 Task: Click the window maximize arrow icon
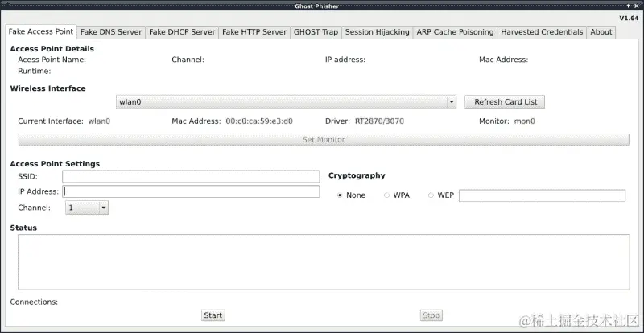click(629, 6)
